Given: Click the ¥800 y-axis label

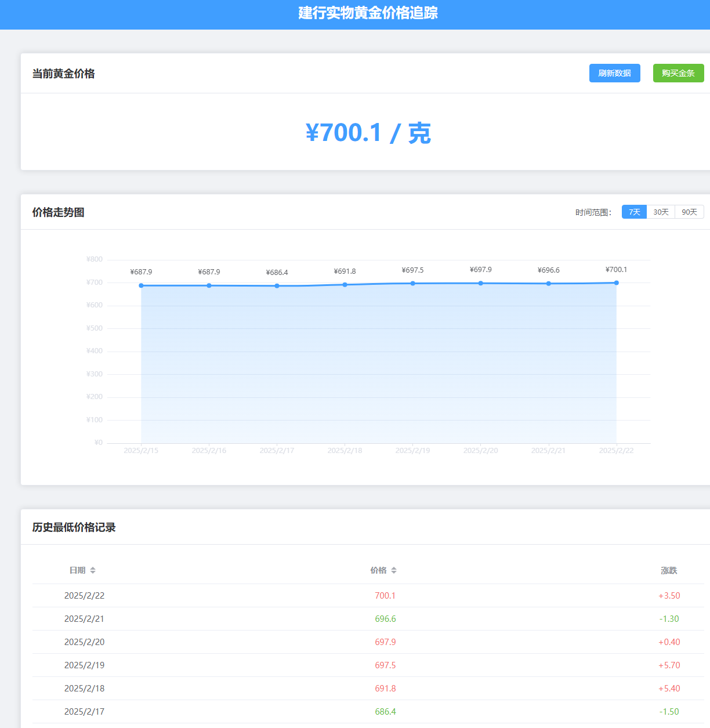Looking at the screenshot, I should tap(95, 259).
